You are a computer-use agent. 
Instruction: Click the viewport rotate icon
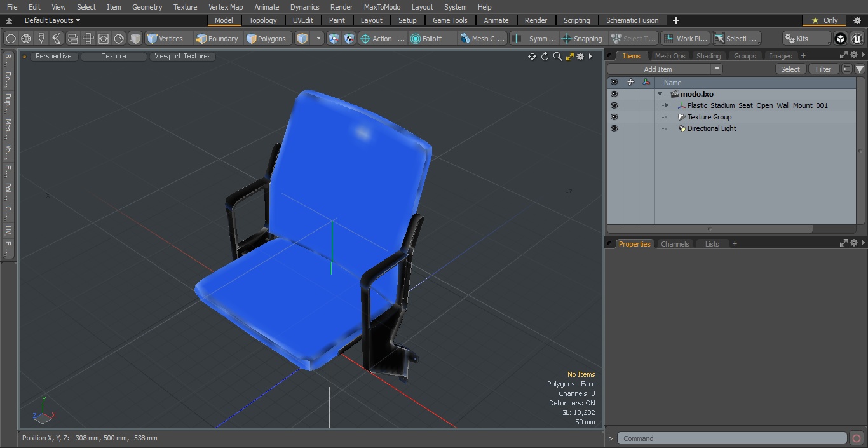[545, 57]
